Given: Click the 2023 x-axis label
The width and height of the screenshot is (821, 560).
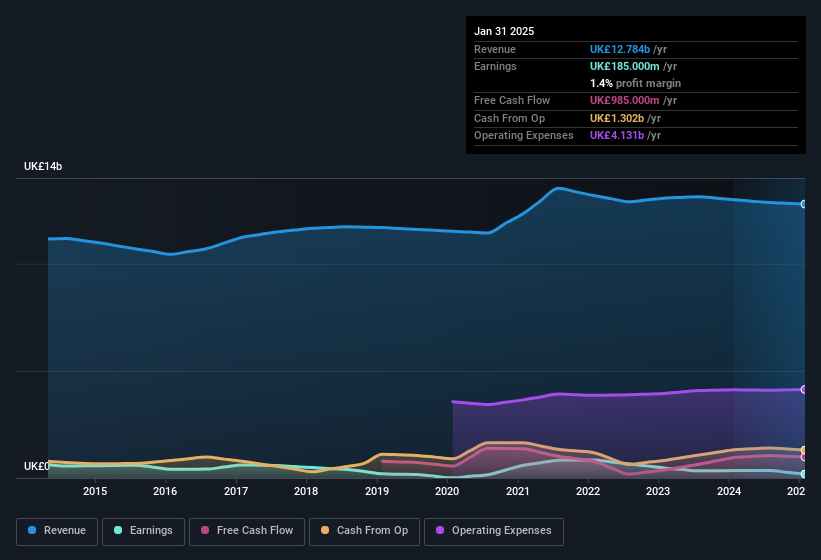Looking at the screenshot, I should [x=658, y=491].
